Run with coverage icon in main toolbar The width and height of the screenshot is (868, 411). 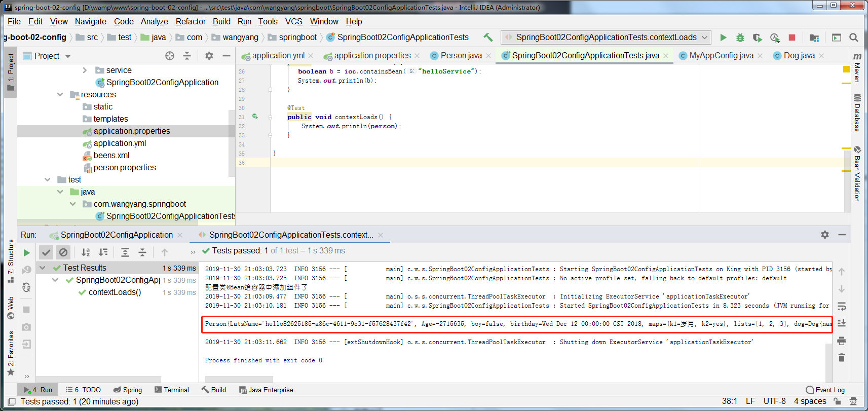[758, 38]
